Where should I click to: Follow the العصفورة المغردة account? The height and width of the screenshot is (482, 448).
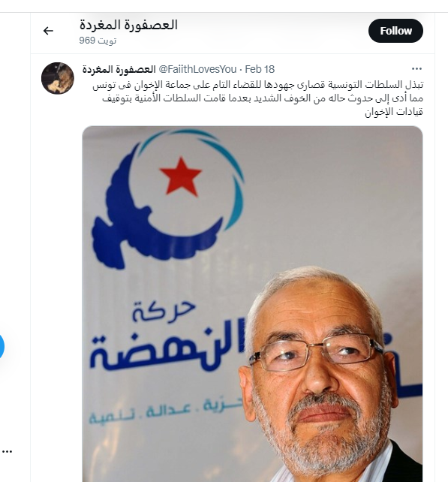[x=395, y=31]
